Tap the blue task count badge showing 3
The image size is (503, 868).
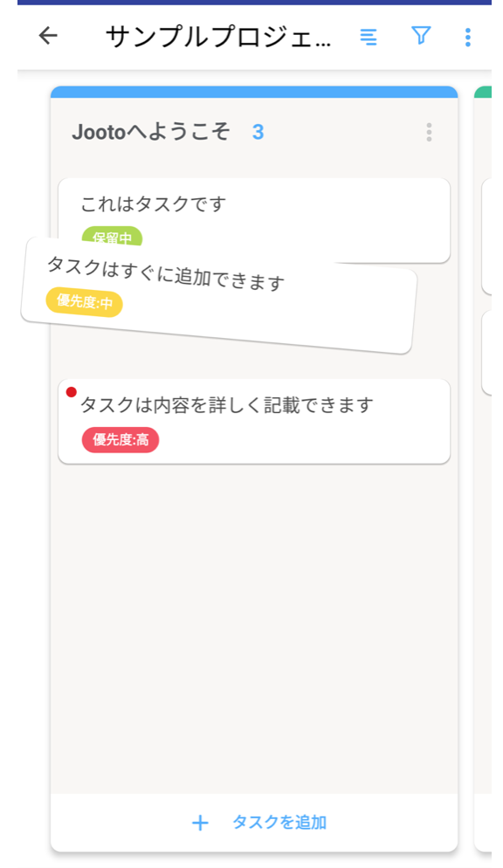coord(259,131)
